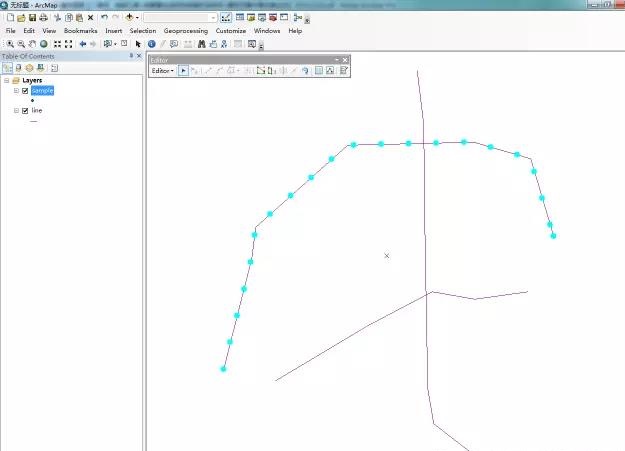Clear the selected features
The image size is (625, 451).
124,43
